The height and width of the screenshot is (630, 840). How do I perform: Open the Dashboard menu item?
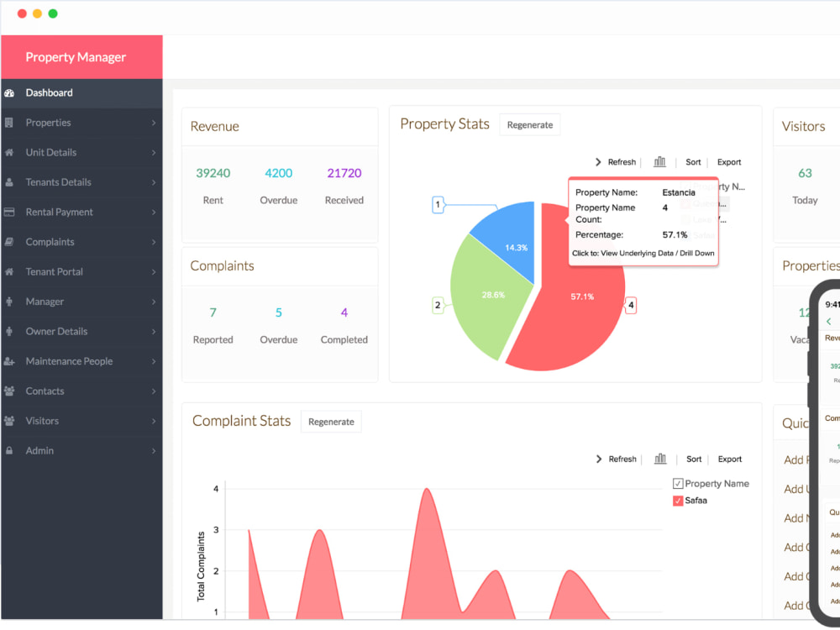pyautogui.click(x=81, y=93)
